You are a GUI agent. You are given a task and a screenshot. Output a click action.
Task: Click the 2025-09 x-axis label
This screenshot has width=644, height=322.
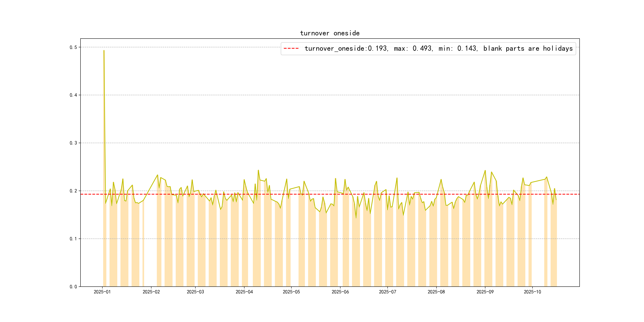485,292
